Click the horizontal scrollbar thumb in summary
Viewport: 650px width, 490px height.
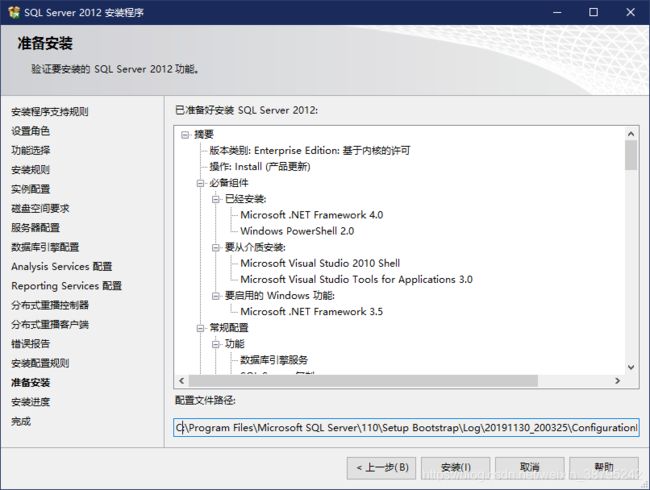363,381
